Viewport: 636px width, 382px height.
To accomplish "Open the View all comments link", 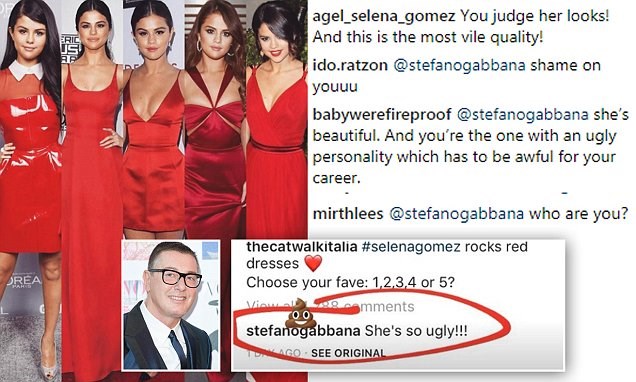I will (x=330, y=307).
